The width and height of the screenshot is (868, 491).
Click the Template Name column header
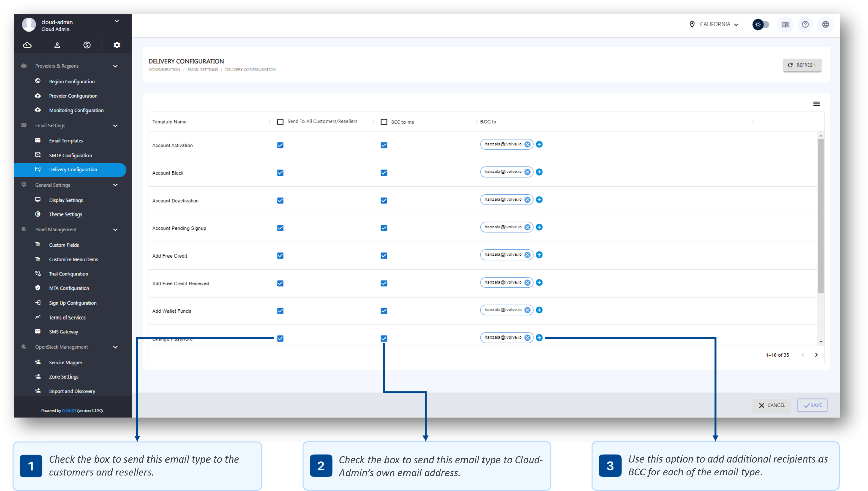169,122
